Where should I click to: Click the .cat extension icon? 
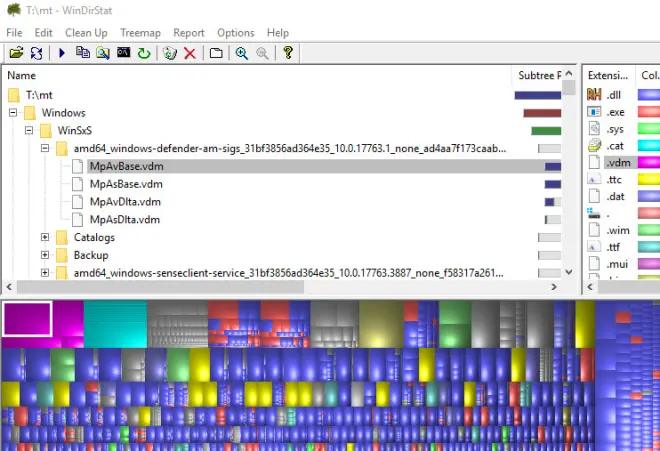tap(594, 146)
